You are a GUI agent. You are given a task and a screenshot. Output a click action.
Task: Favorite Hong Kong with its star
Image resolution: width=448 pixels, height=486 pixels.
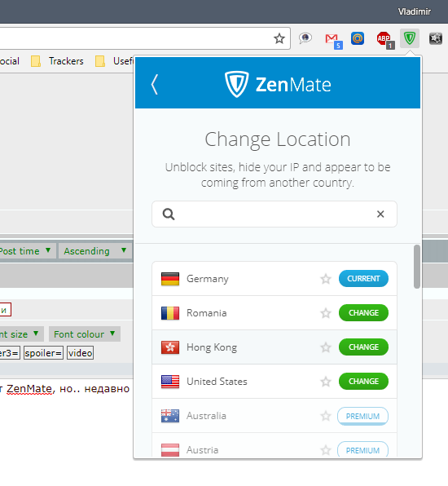pyautogui.click(x=326, y=347)
